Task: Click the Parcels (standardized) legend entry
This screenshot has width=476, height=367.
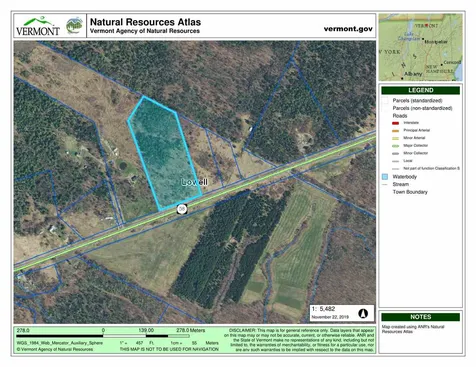Action: click(417, 100)
